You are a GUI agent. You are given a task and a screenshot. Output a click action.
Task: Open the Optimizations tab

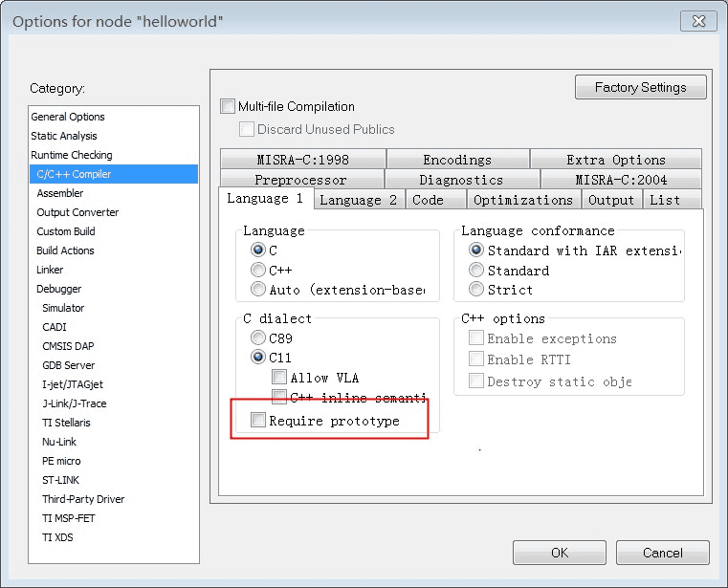click(522, 200)
